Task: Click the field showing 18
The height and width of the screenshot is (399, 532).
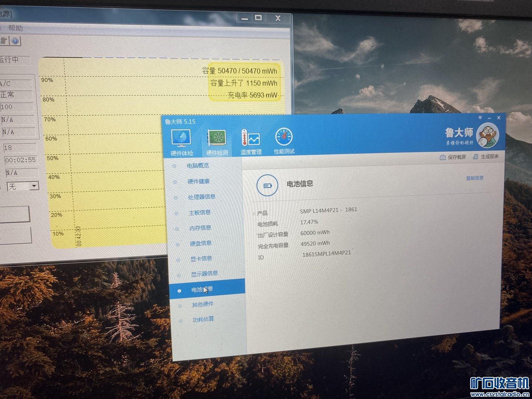Action: click(x=20, y=147)
